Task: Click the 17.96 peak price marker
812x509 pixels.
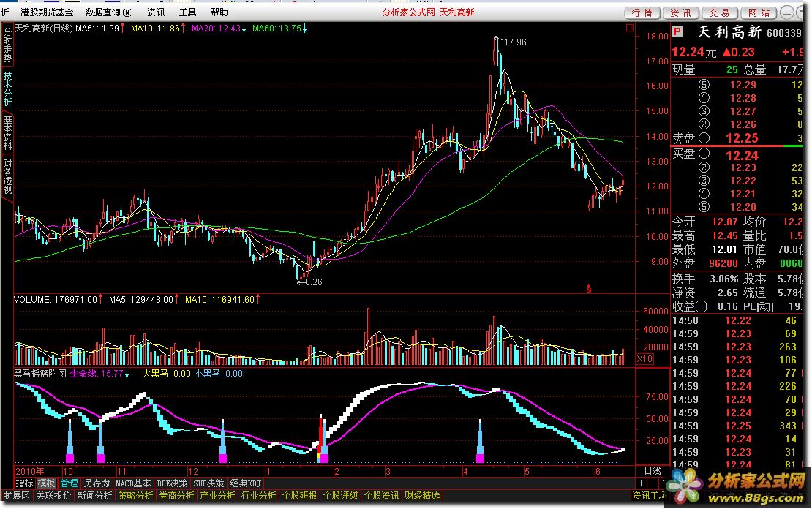Action: pyautogui.click(x=515, y=42)
